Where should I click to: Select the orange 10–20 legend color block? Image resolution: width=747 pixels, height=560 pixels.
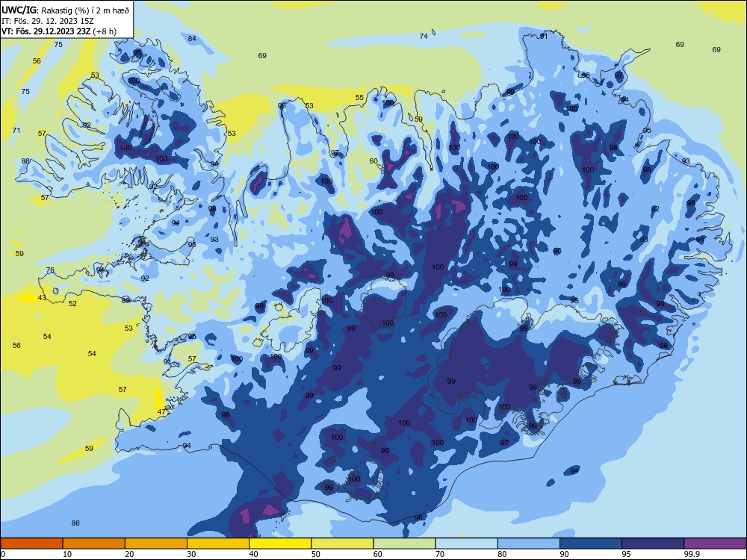coord(94,544)
